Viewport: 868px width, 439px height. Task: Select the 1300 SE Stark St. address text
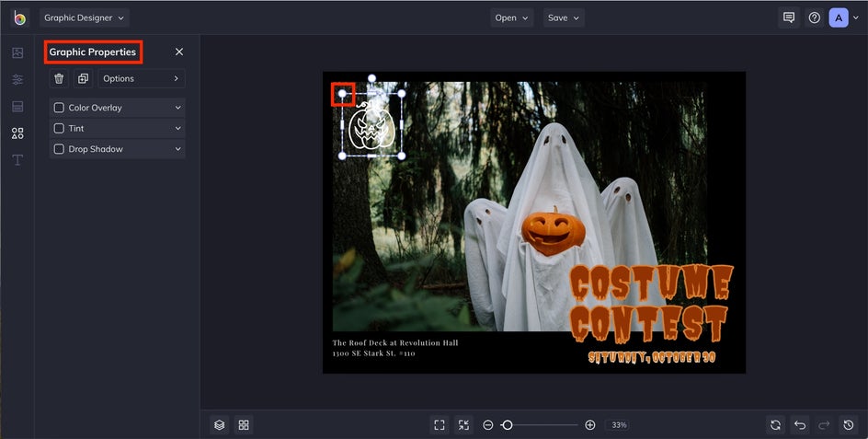373,353
